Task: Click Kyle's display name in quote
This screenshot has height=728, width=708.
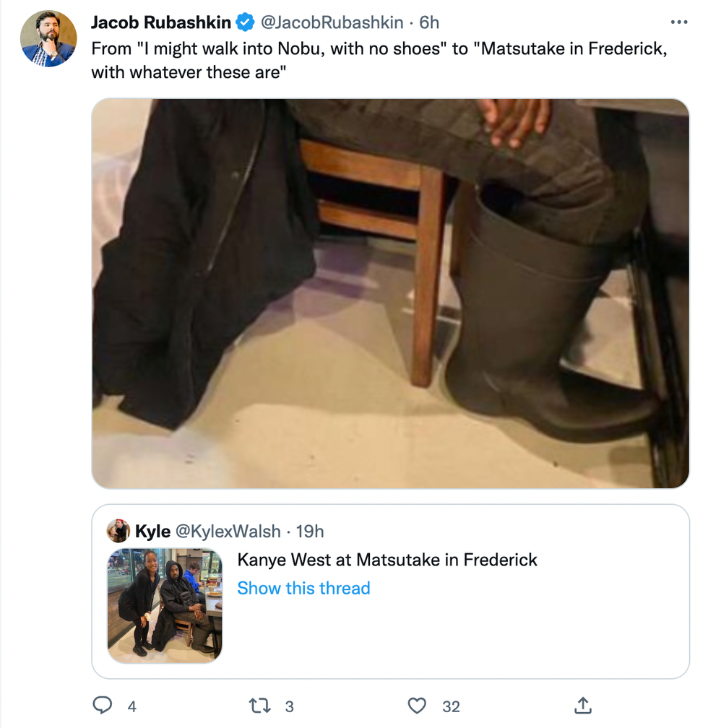Action: pos(152,532)
